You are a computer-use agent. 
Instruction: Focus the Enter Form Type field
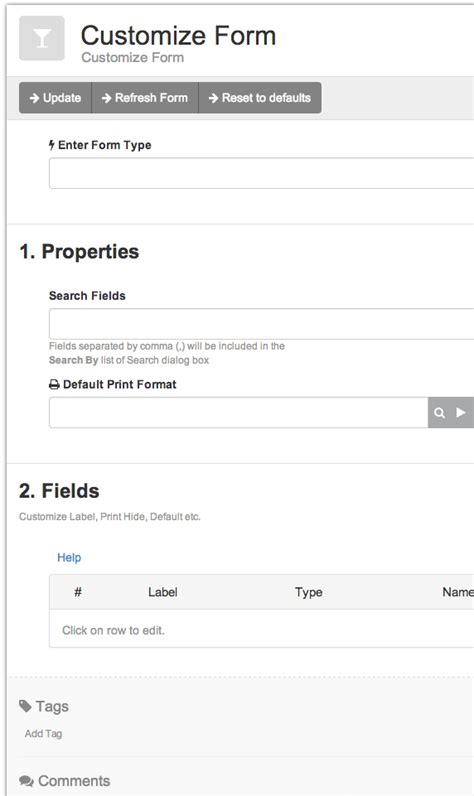coord(261,173)
